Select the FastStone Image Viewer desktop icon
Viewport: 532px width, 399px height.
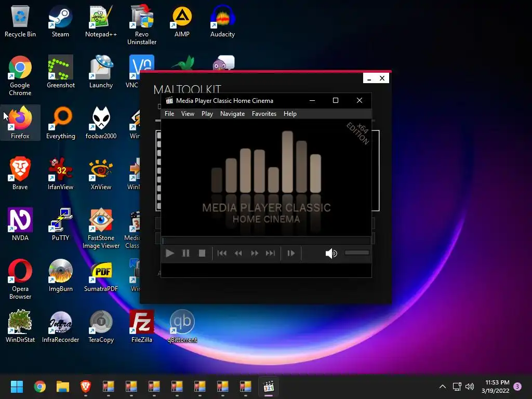point(101,229)
